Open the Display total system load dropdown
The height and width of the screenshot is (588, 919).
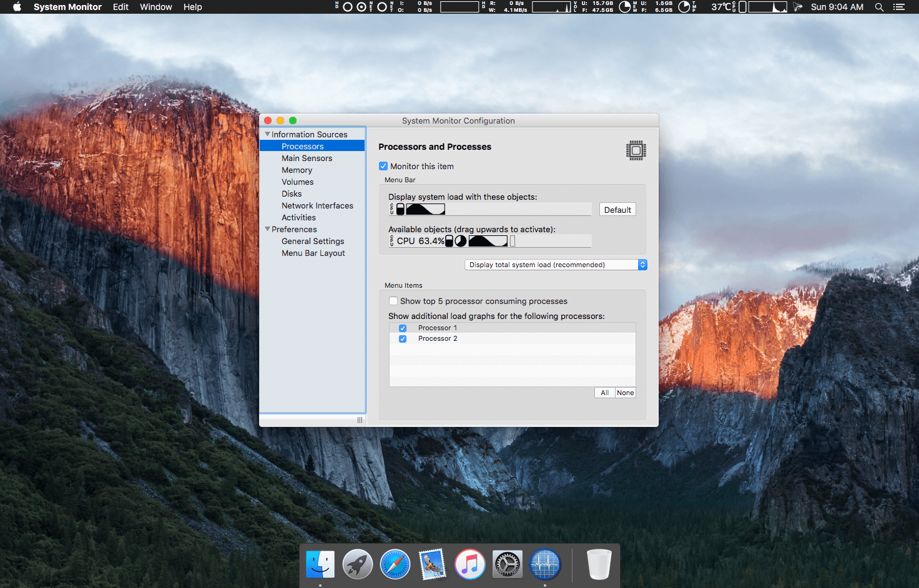[556, 265]
